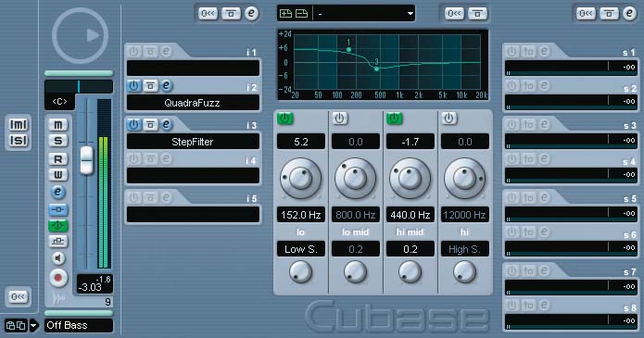Click the QuadraFuzz insert slot

tap(193, 103)
